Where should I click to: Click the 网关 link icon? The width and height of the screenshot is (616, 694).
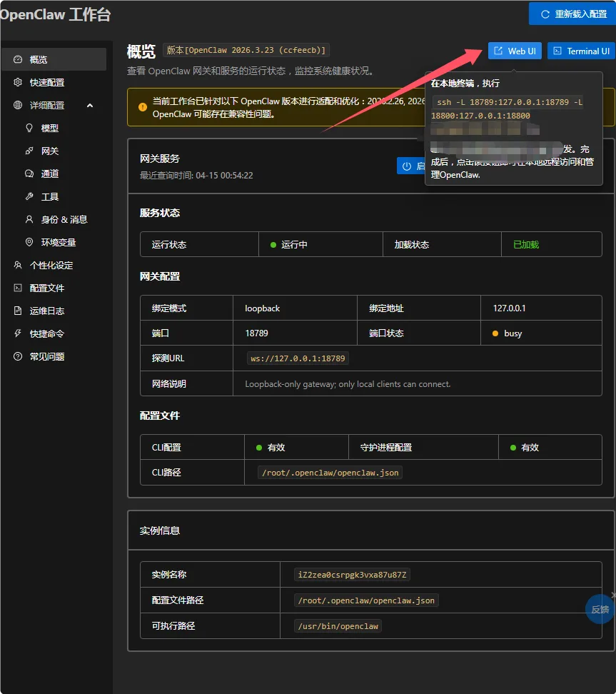(x=29, y=151)
